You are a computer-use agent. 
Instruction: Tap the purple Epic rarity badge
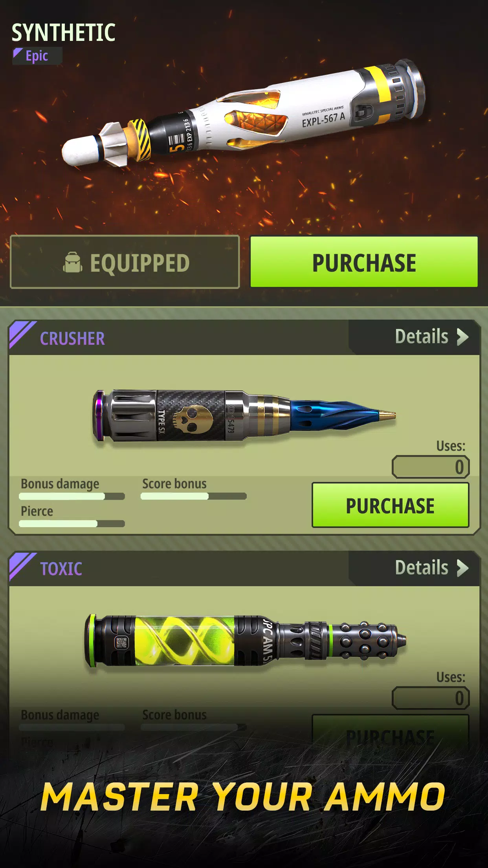(x=37, y=56)
